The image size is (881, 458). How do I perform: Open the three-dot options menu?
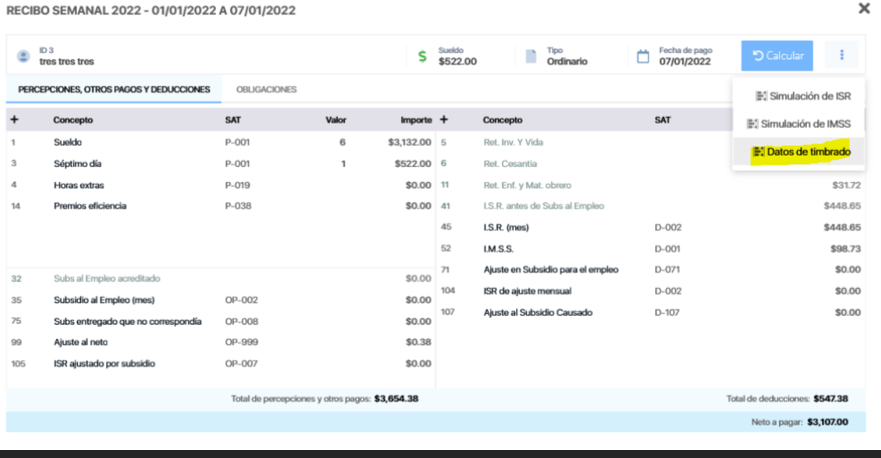[x=842, y=56]
